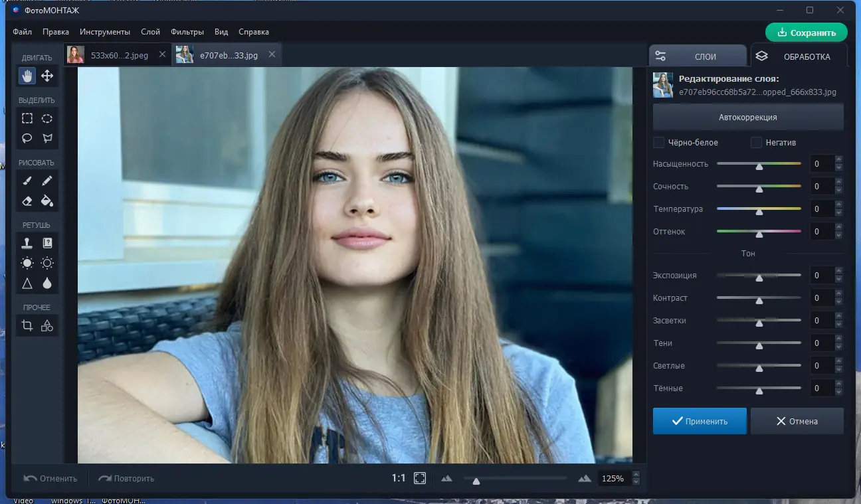Viewport: 861px width, 504px height.
Task: Cancel edits with Отмена
Action: [797, 421]
